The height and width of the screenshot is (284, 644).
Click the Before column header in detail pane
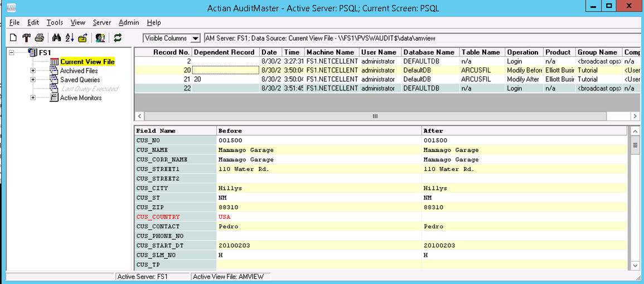(x=319, y=131)
